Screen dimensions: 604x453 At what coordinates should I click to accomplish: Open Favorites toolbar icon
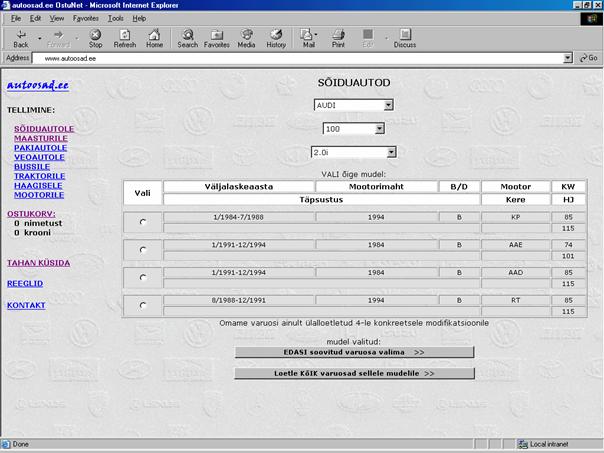coord(216,39)
